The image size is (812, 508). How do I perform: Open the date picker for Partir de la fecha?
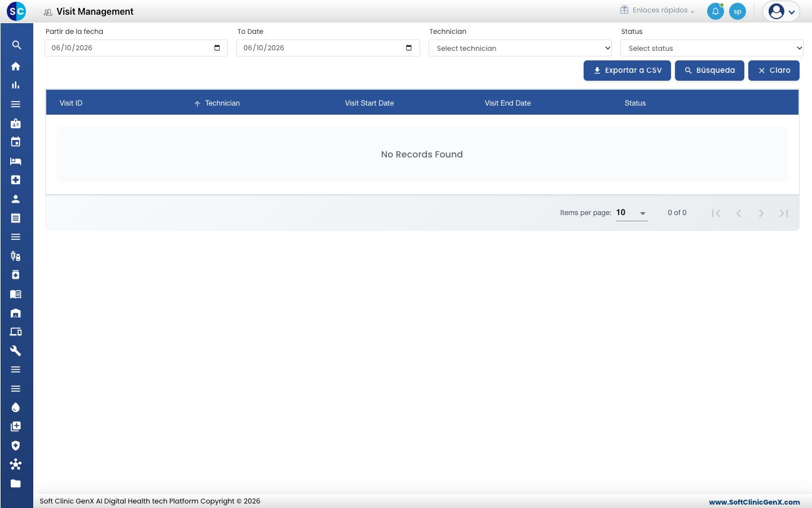pyautogui.click(x=217, y=48)
